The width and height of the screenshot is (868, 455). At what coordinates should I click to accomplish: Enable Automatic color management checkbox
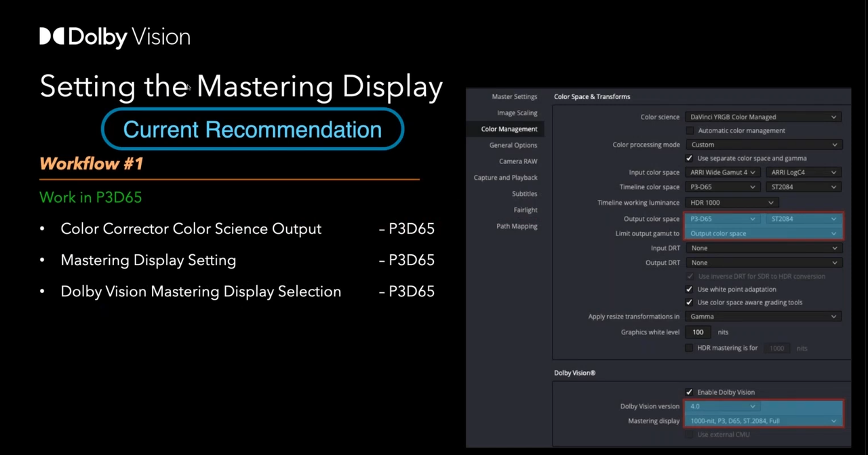point(690,130)
